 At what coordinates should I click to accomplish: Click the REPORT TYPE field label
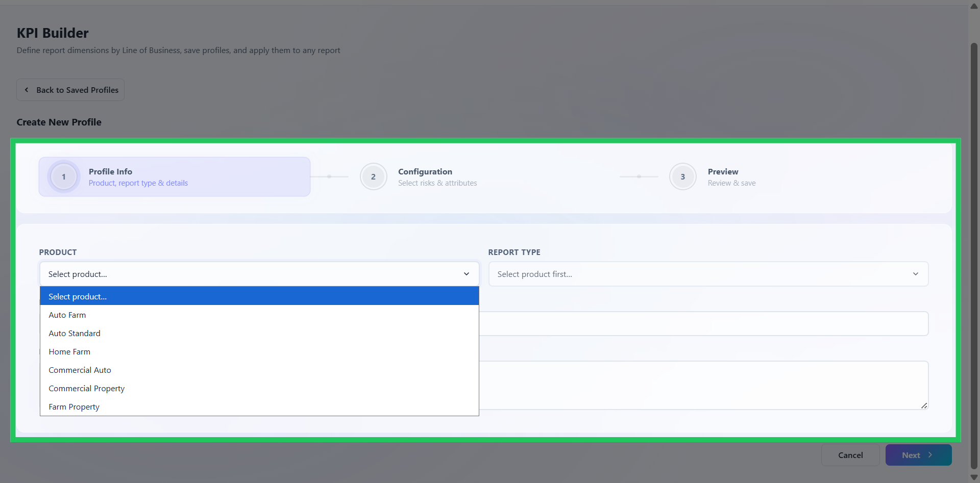[514, 252]
